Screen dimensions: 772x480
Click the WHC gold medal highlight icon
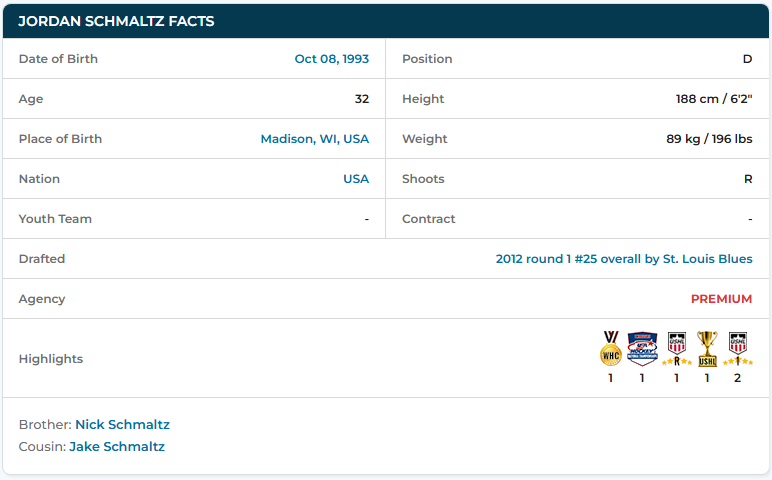[610, 348]
